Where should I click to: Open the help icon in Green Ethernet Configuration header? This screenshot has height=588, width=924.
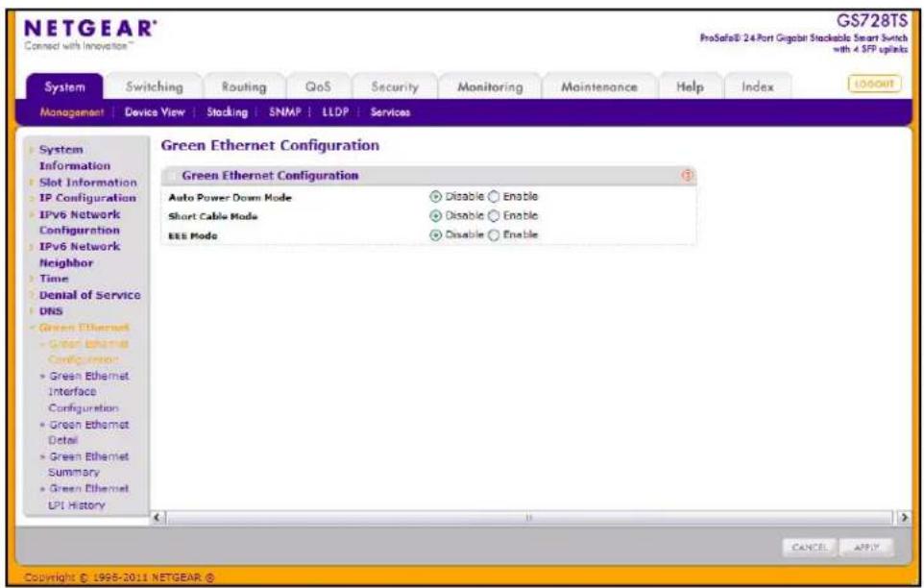(x=687, y=176)
